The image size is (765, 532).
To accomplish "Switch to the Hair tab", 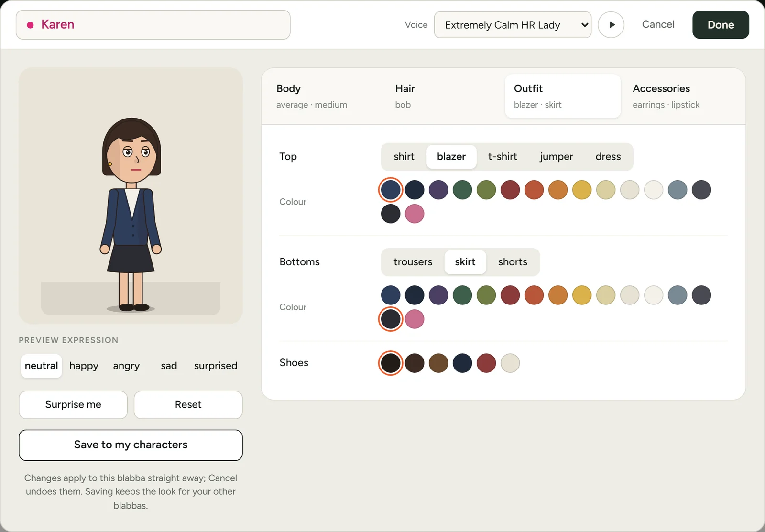I will [x=444, y=96].
